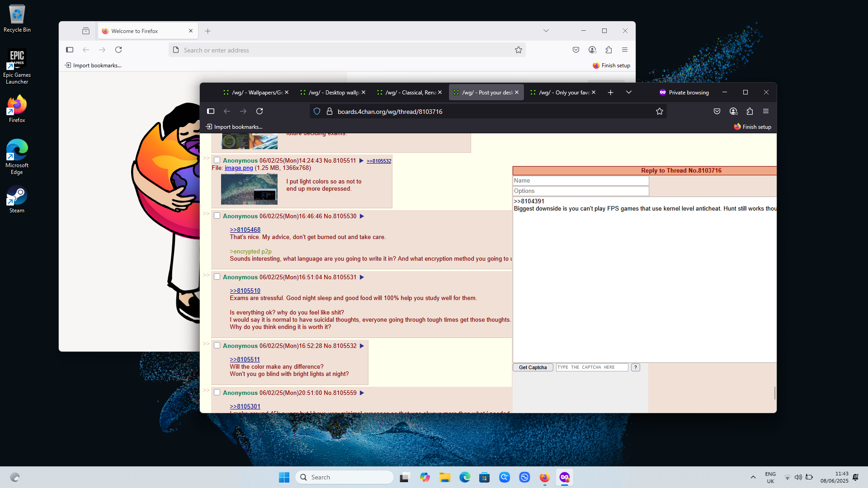Open Windows Start menu
The width and height of the screenshot is (868, 488).
tap(284, 477)
